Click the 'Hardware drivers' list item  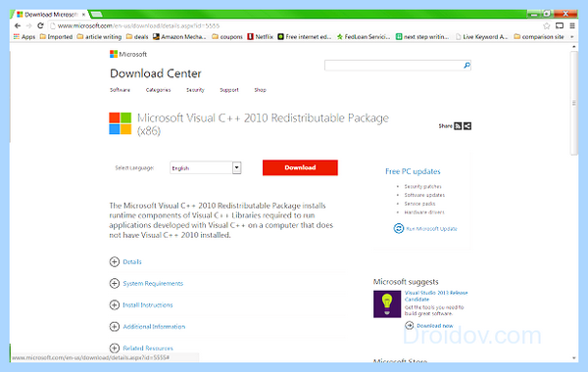coord(424,212)
